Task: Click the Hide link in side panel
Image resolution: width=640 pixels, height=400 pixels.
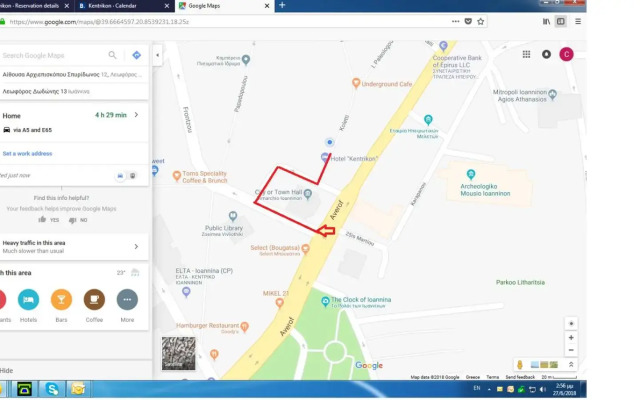Action: [x=7, y=370]
